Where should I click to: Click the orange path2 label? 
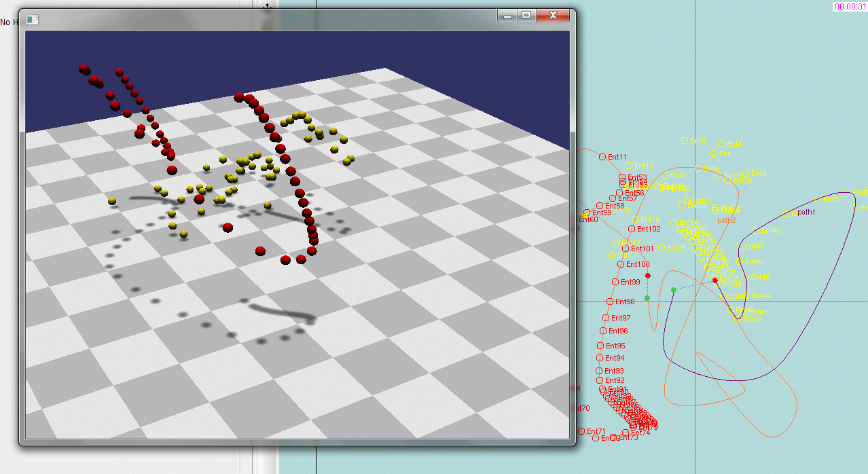click(x=726, y=220)
